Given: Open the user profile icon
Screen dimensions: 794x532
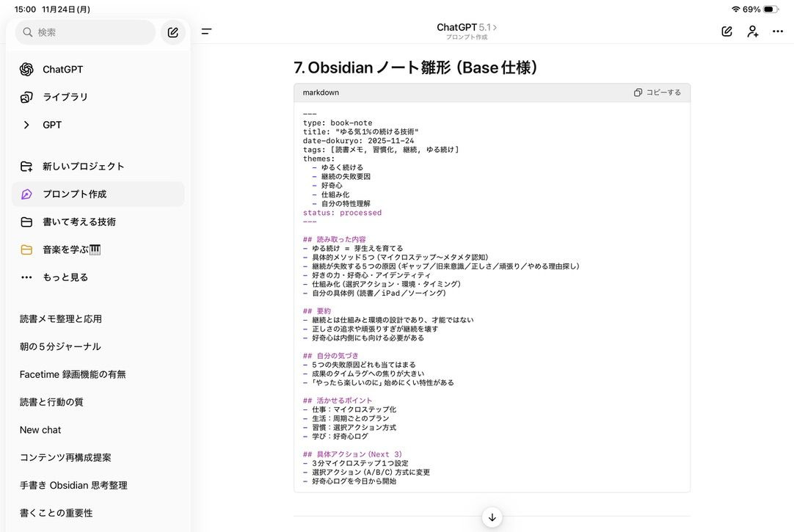Looking at the screenshot, I should (x=752, y=32).
